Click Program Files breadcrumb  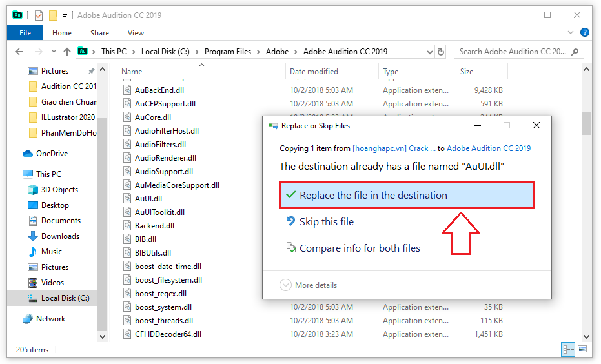[x=228, y=52]
